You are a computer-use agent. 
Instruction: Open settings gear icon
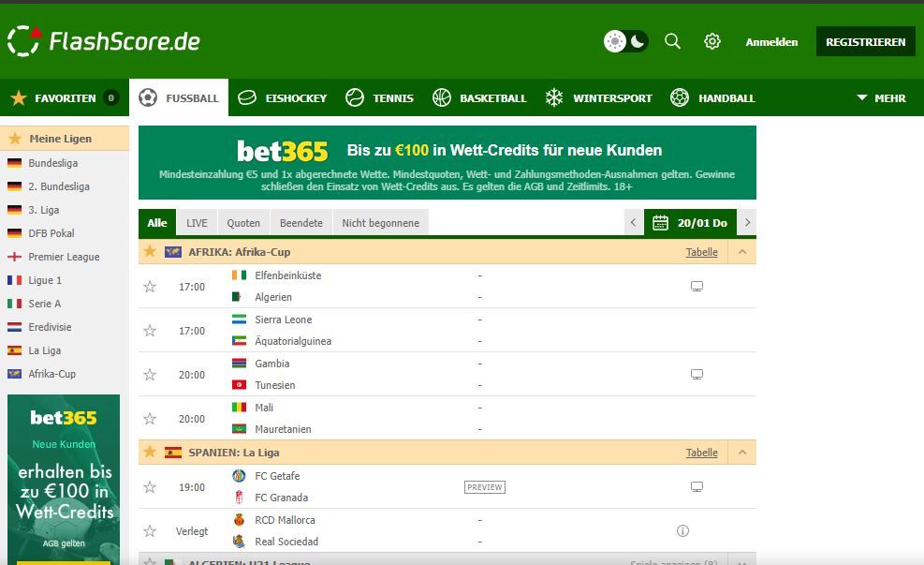click(x=712, y=41)
